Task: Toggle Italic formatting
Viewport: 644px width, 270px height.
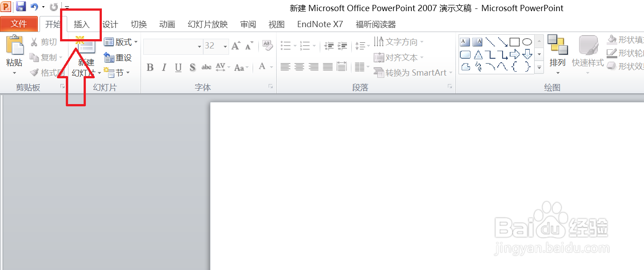Action: tap(164, 67)
